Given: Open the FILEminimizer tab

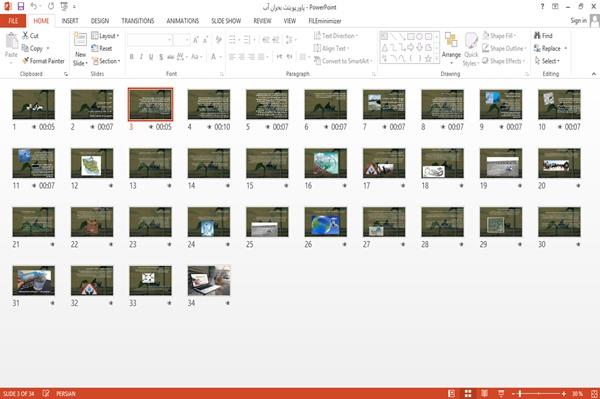Looking at the screenshot, I should point(325,21).
